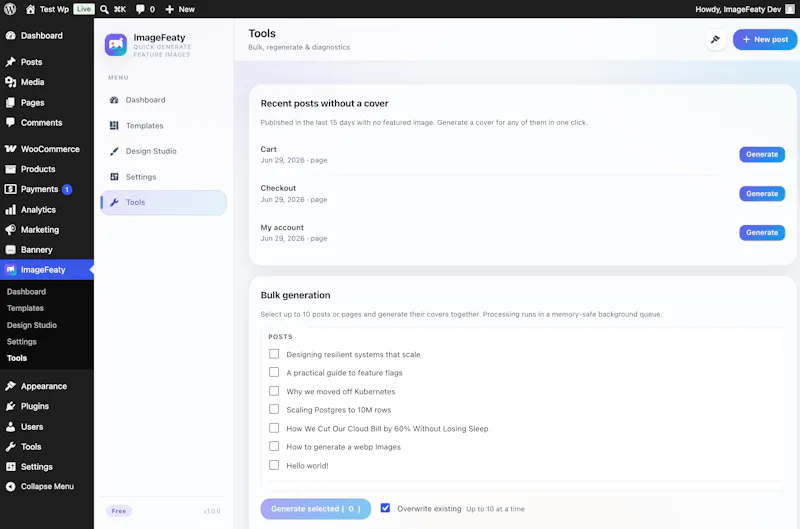This screenshot has height=529, width=800.
Task: Click the Users person icon
Action: click(x=11, y=426)
